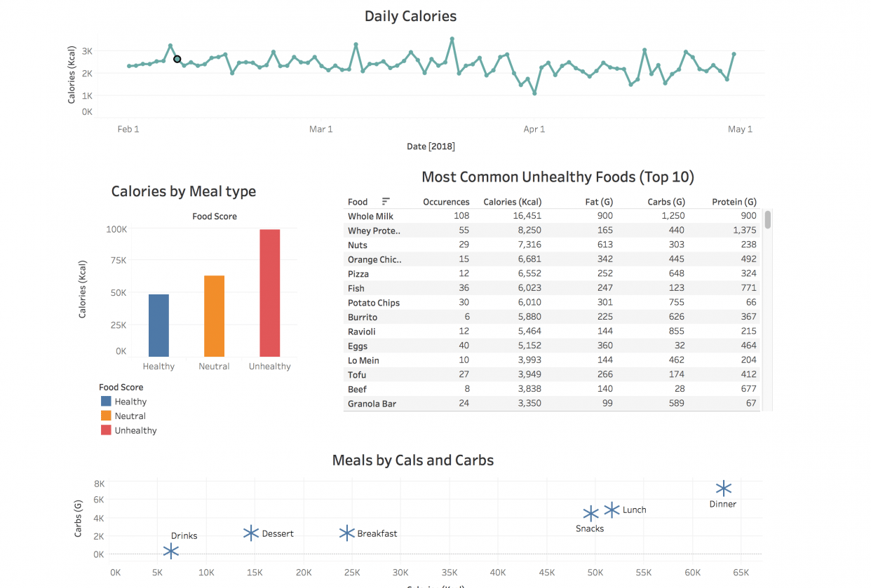Select the Lunch mark in Meals by Cals and Carbs
Viewport: 871px width, 588px height.
611,510
